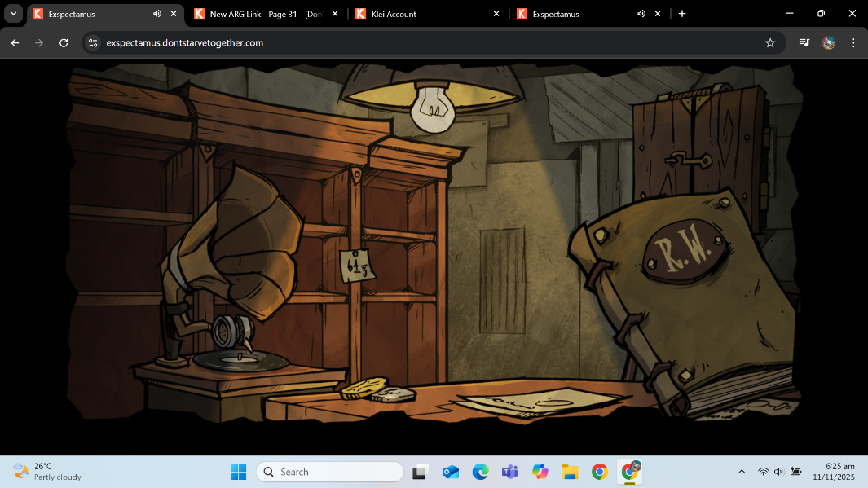Open Microsoft Teams from the taskbar

click(510, 472)
